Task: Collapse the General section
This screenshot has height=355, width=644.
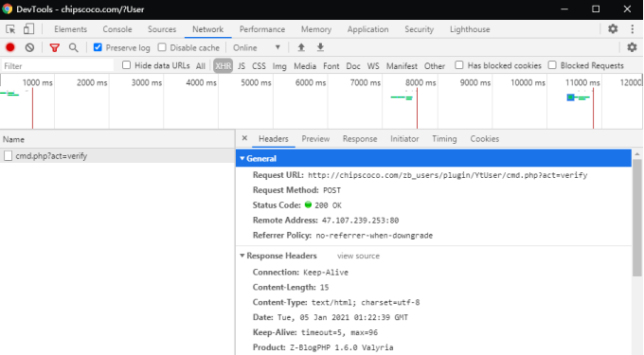Action: pyautogui.click(x=242, y=158)
